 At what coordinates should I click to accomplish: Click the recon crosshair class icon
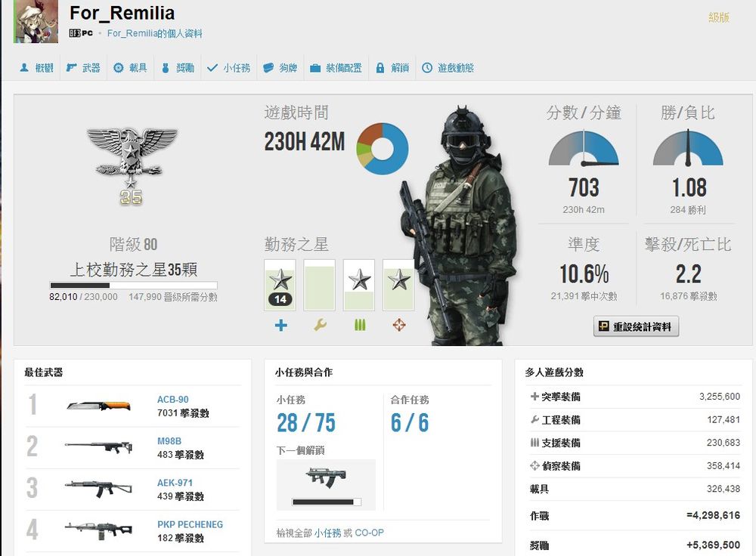click(398, 326)
